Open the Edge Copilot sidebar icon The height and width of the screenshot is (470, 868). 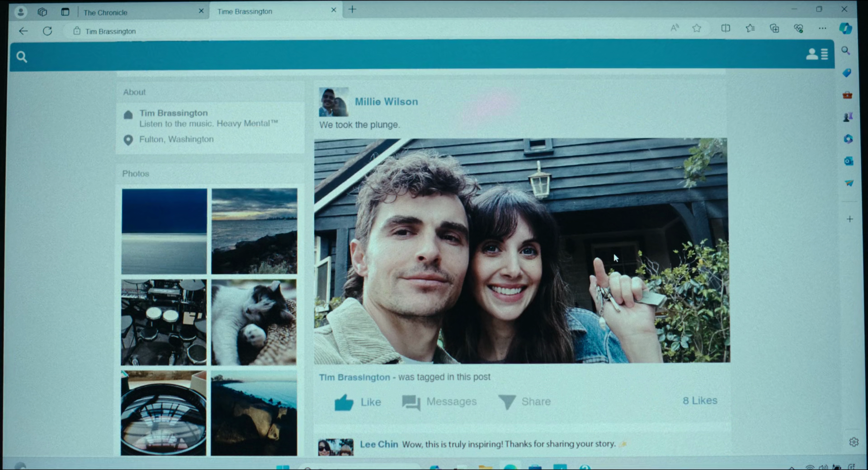(x=845, y=28)
